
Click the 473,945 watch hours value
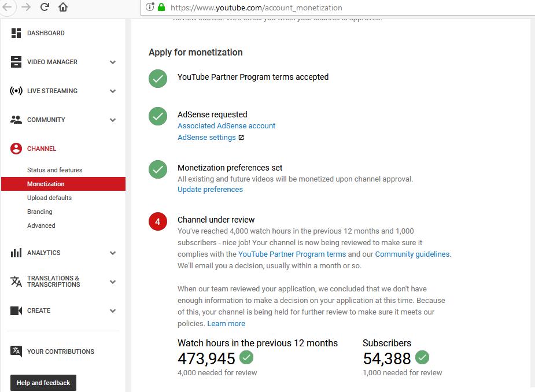pyautogui.click(x=206, y=358)
